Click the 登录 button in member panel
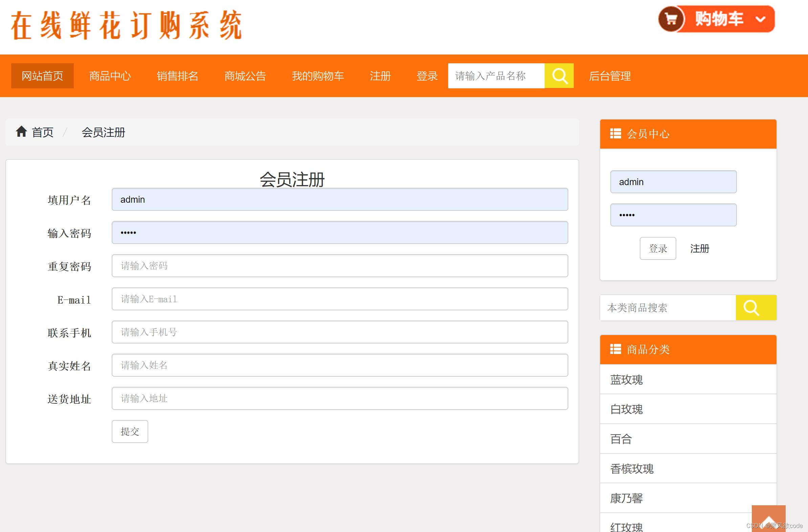 pos(658,248)
